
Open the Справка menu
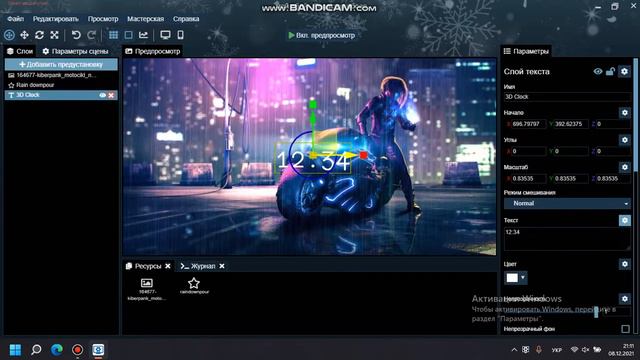pos(186,19)
